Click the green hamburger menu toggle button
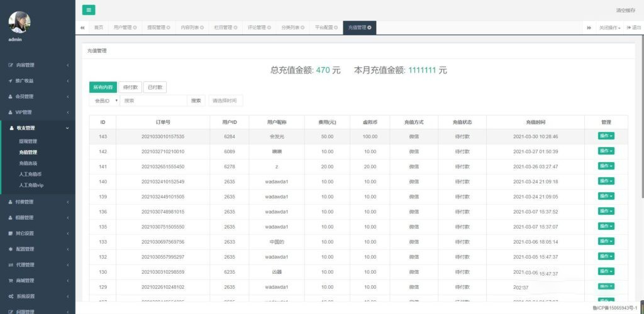This screenshot has width=644, height=314. (89, 9)
